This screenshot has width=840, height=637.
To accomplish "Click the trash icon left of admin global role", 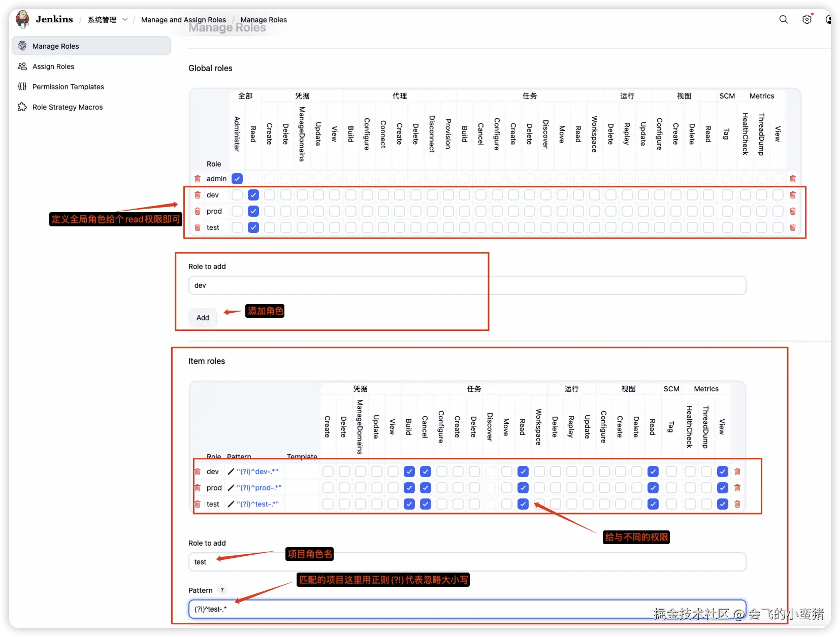I will (x=198, y=179).
